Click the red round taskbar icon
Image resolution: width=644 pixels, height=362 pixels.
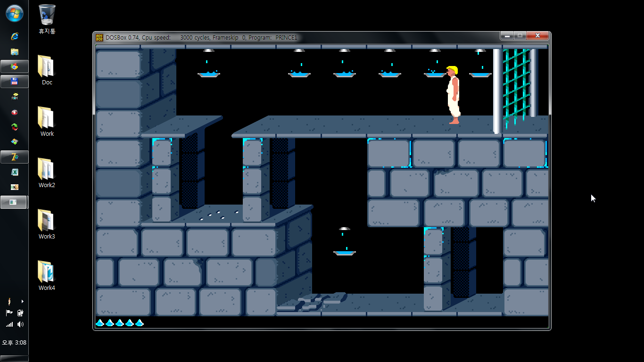click(14, 112)
